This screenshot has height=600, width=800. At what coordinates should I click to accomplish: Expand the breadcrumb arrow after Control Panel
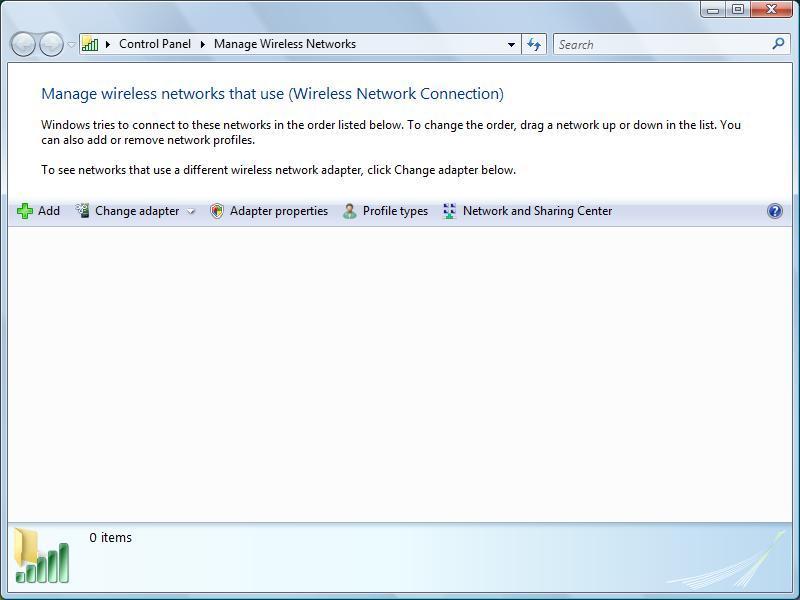pyautogui.click(x=203, y=44)
